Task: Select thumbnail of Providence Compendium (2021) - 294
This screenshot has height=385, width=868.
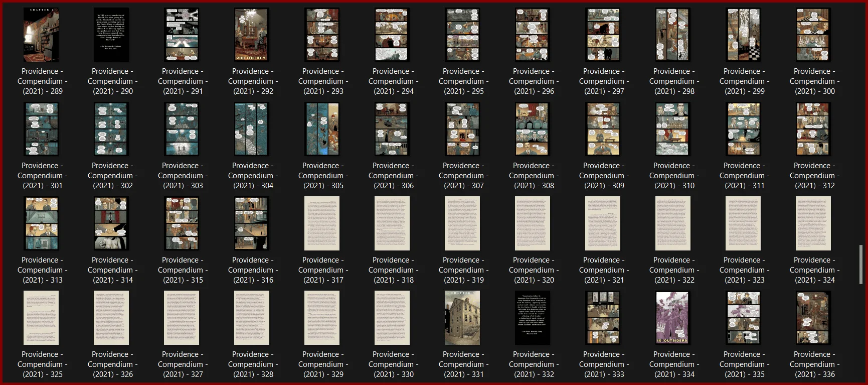Action: click(x=392, y=35)
